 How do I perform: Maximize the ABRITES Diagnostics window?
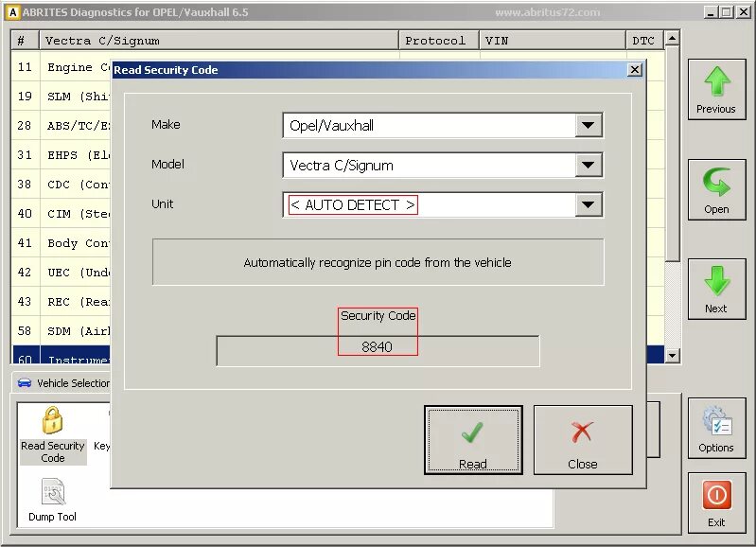[x=726, y=12]
